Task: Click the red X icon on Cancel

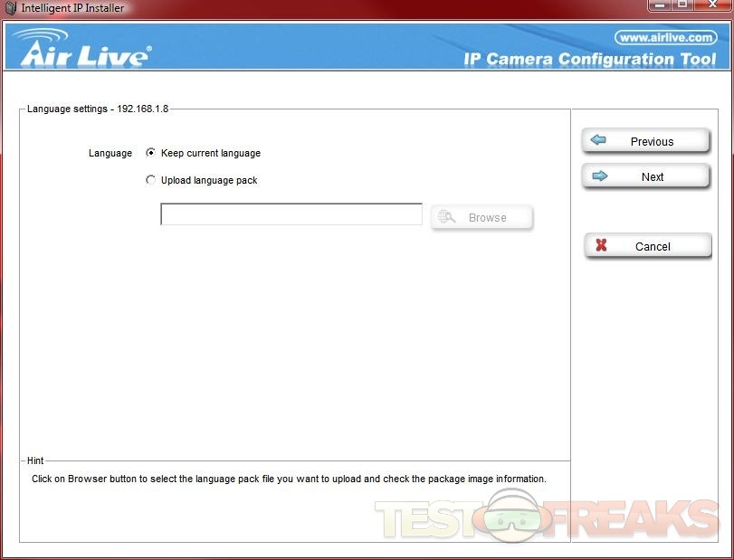Action: 601,246
